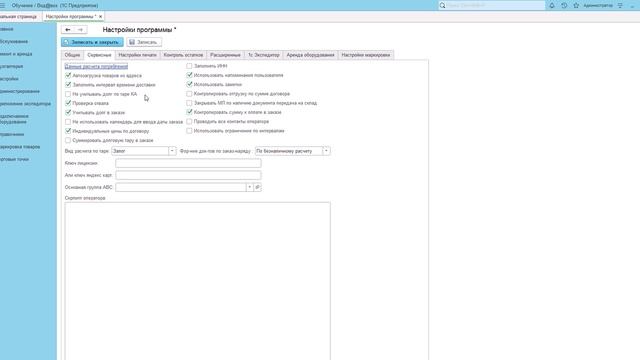Screen dimensions: 640x360
Task: Enable Проводить все контакты оператора checkbox
Action: (189, 122)
